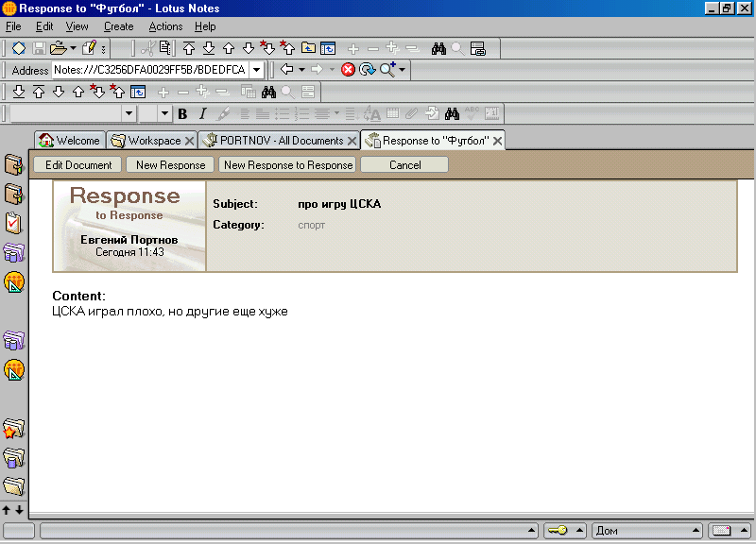
Task: Click the bookmark bar scroll down arrow
Action: point(19,509)
